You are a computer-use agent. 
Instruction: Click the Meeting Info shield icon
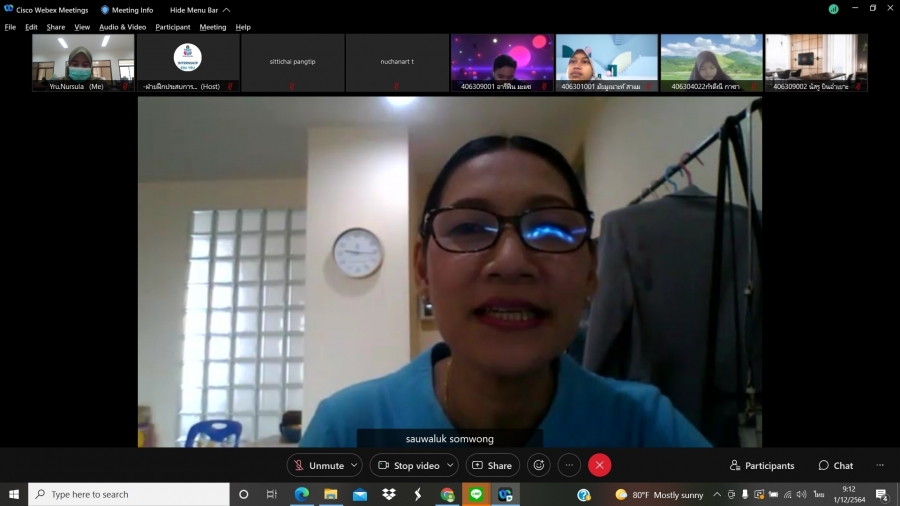105,10
